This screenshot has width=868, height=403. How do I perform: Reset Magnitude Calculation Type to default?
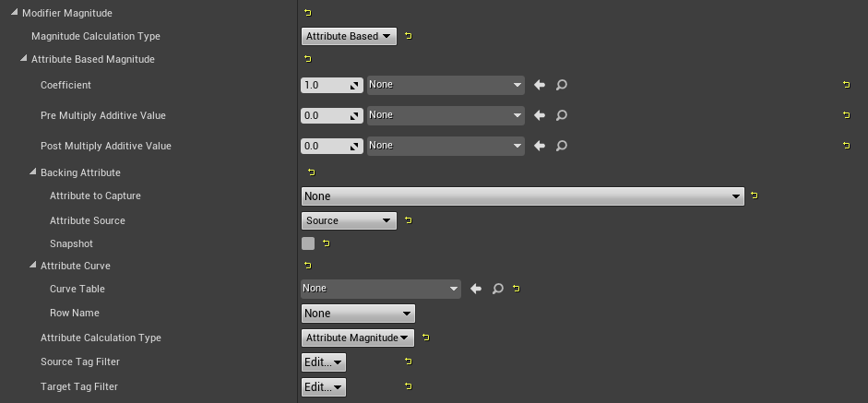point(408,36)
